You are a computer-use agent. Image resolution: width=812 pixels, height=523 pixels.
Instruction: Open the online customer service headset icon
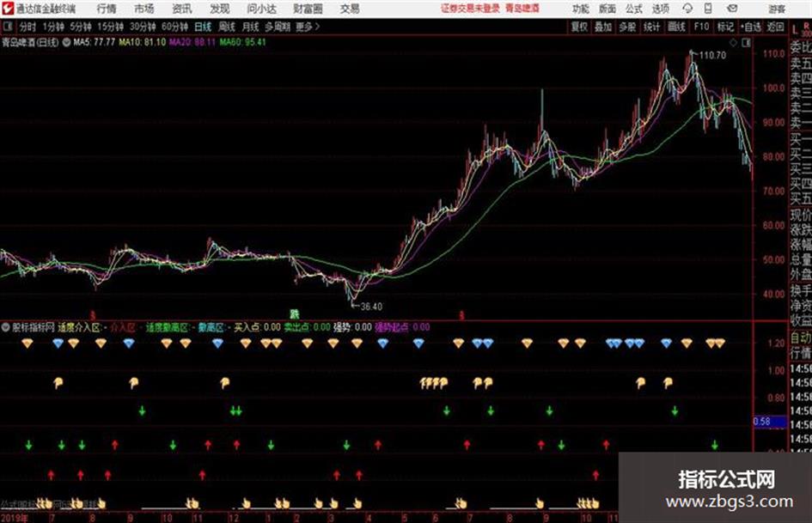pyautogui.click(x=687, y=9)
